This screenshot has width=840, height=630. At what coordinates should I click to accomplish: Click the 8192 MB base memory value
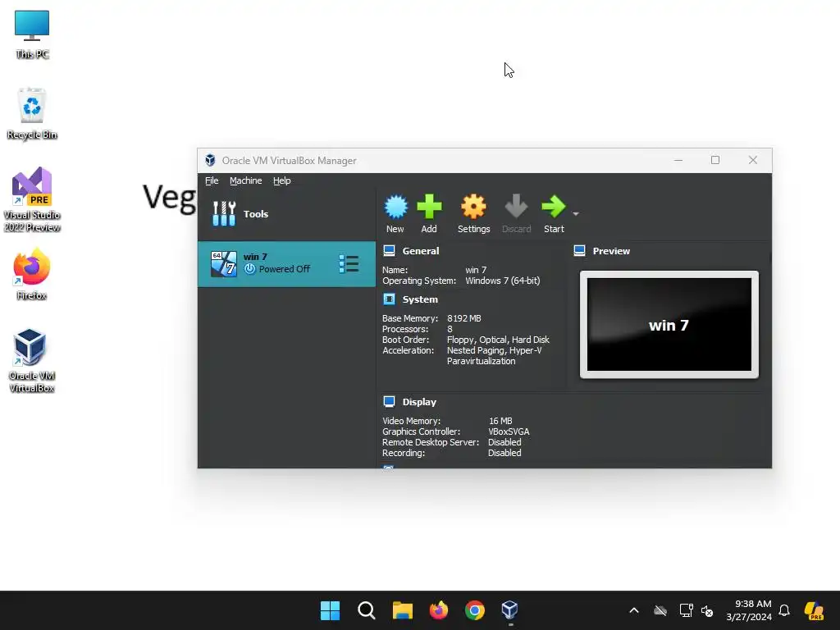(464, 318)
